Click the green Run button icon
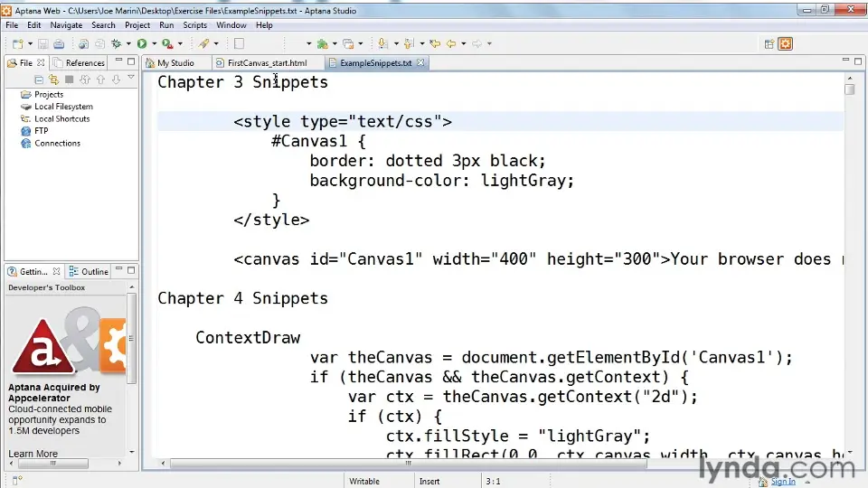This screenshot has width=868, height=488. point(142,43)
